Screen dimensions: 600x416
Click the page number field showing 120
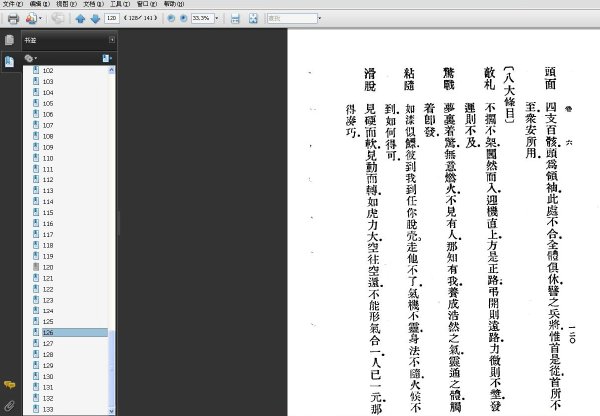click(112, 18)
